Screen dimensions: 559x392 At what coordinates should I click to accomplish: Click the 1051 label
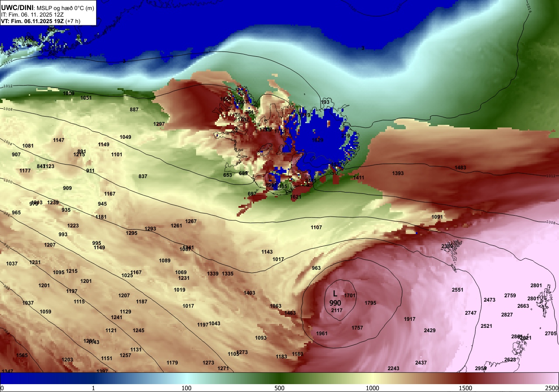click(86, 98)
